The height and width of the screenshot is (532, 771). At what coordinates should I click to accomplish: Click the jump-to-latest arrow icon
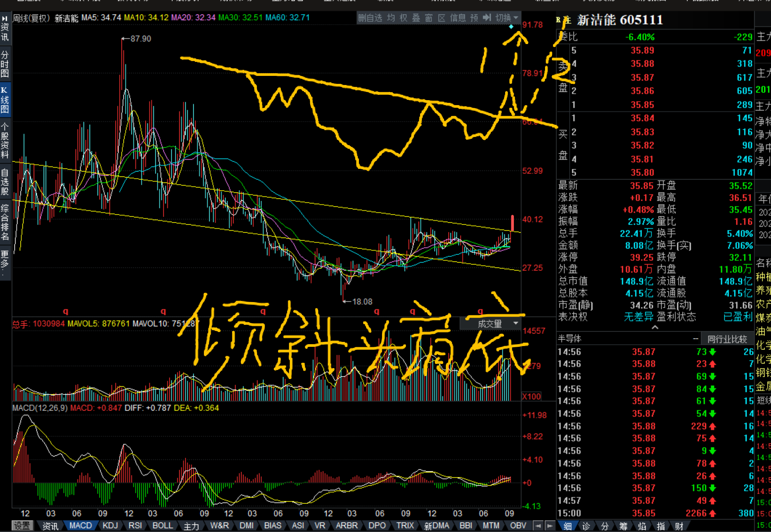pos(487,17)
